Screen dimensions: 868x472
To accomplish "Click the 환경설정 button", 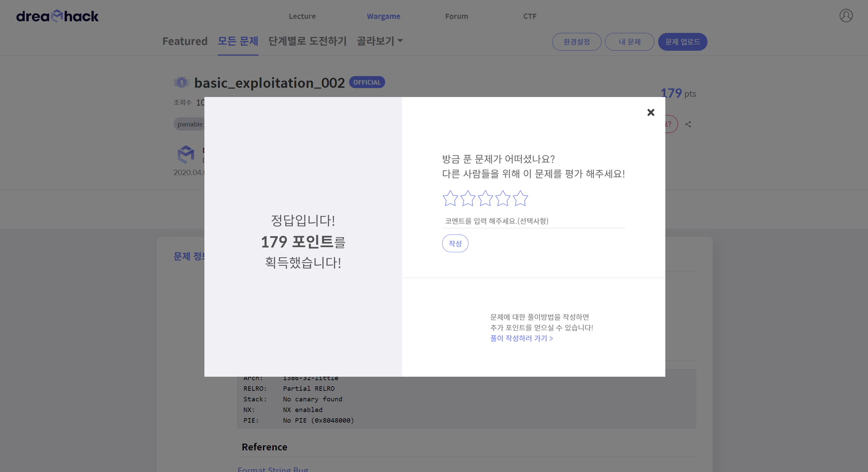I will [576, 42].
